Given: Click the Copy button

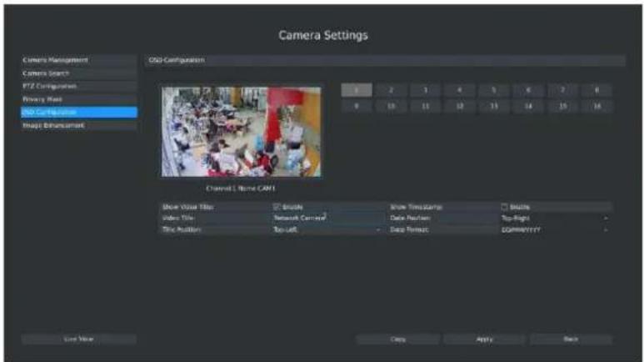Looking at the screenshot, I should (x=398, y=339).
